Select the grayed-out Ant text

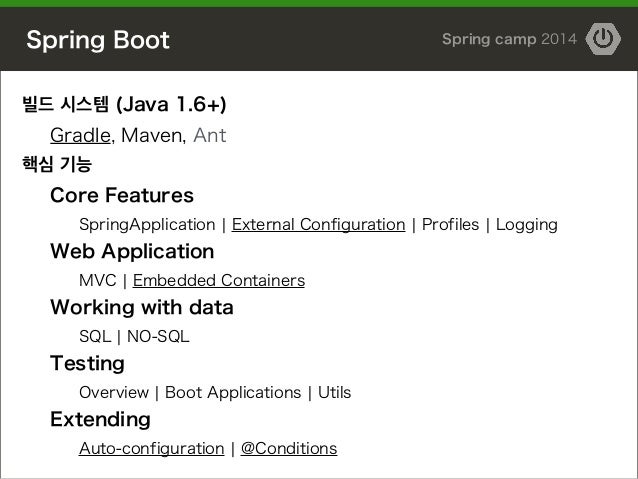[209, 136]
